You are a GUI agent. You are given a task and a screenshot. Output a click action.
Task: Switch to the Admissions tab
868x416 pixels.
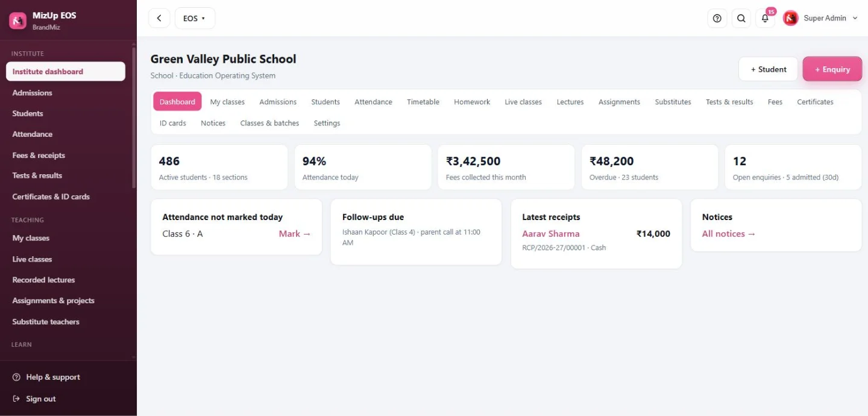[x=278, y=102]
